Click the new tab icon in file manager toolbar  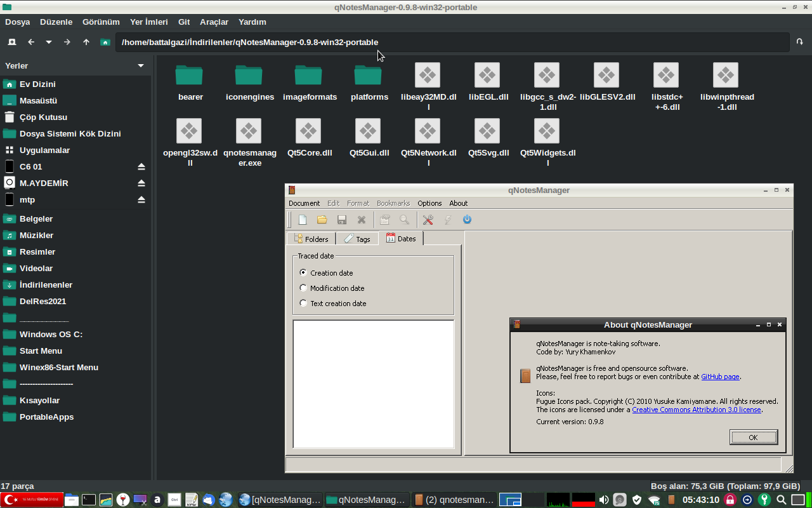click(12, 42)
